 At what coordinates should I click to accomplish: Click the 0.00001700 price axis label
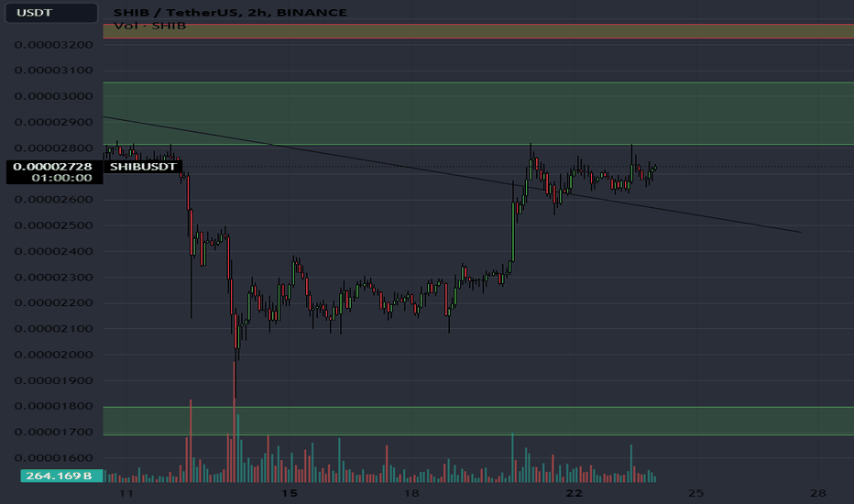click(53, 433)
